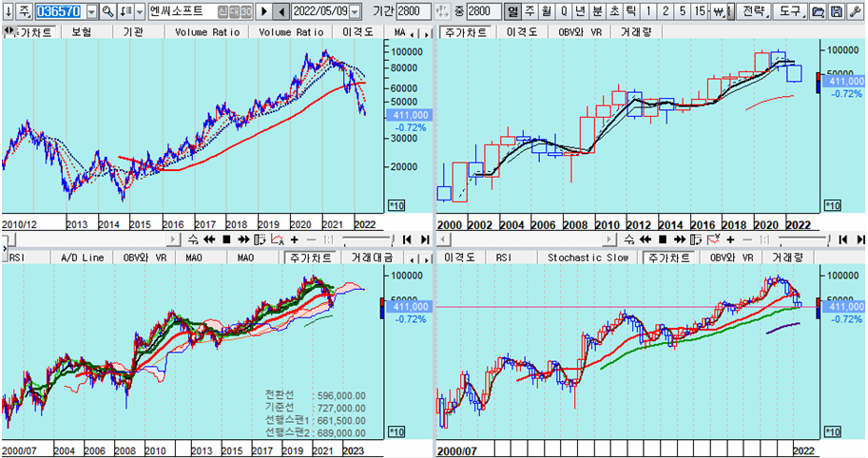868x458 pixels.
Task: Toggle the 분 (minute) period button
Action: coord(597,11)
